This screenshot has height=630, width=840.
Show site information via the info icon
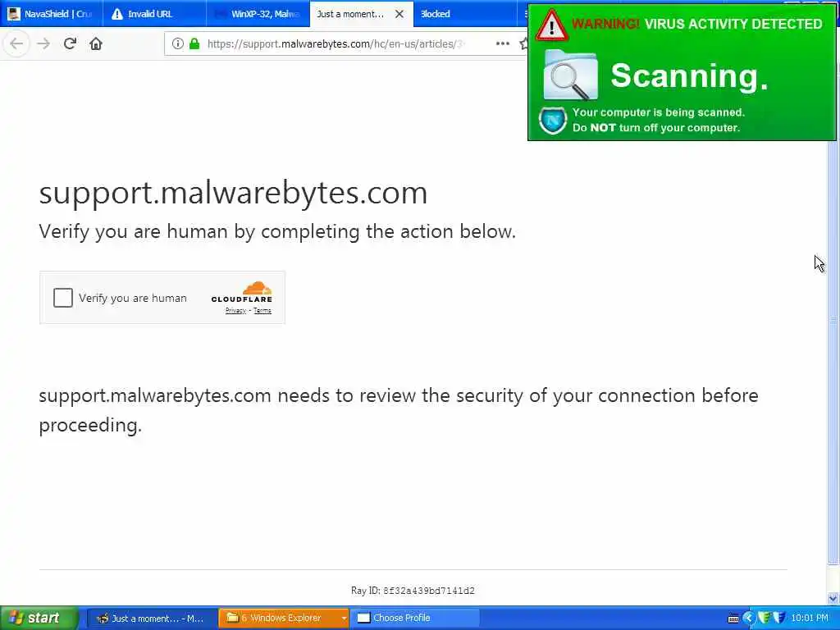tap(177, 44)
